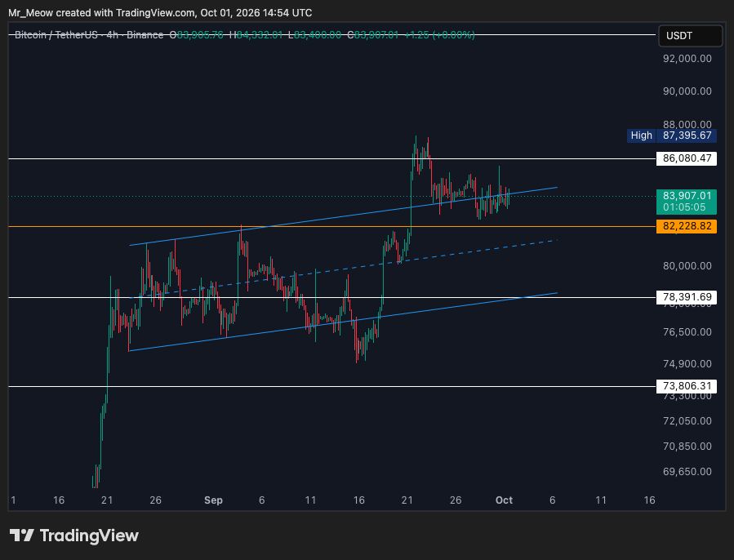Select the 73,806.31 price label
This screenshot has width=734, height=560.
point(687,386)
